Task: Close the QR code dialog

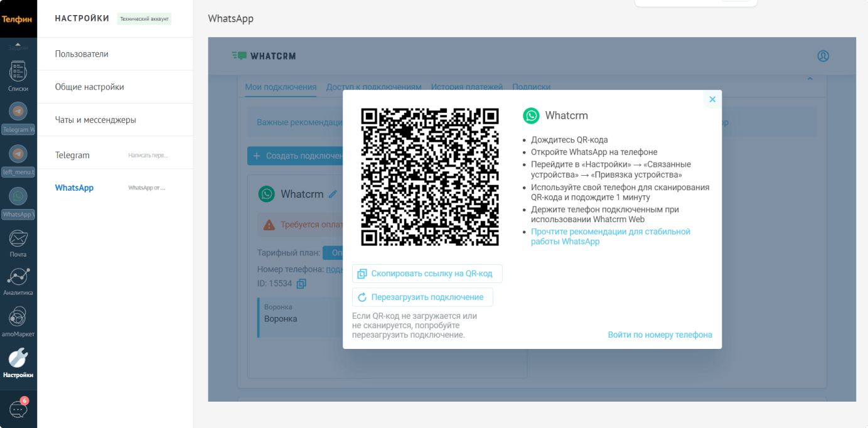Action: point(712,99)
